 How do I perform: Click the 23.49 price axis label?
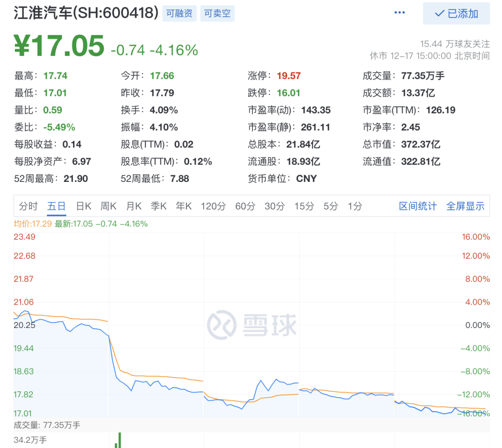tap(24, 237)
